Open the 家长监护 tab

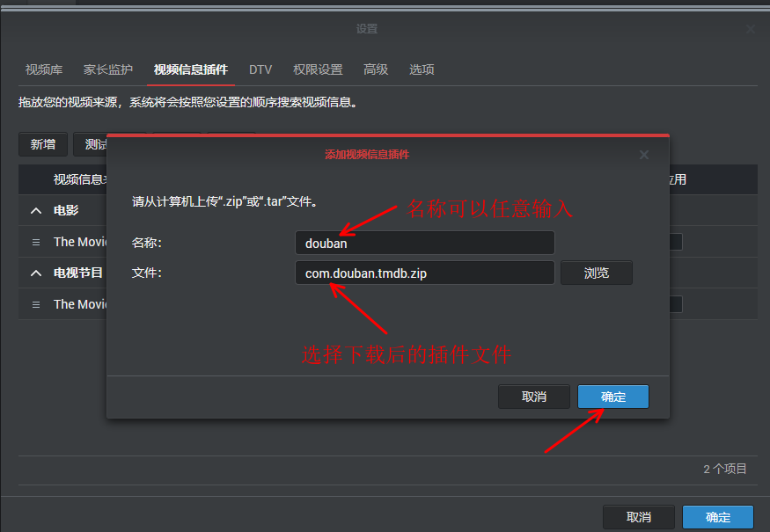(x=108, y=69)
